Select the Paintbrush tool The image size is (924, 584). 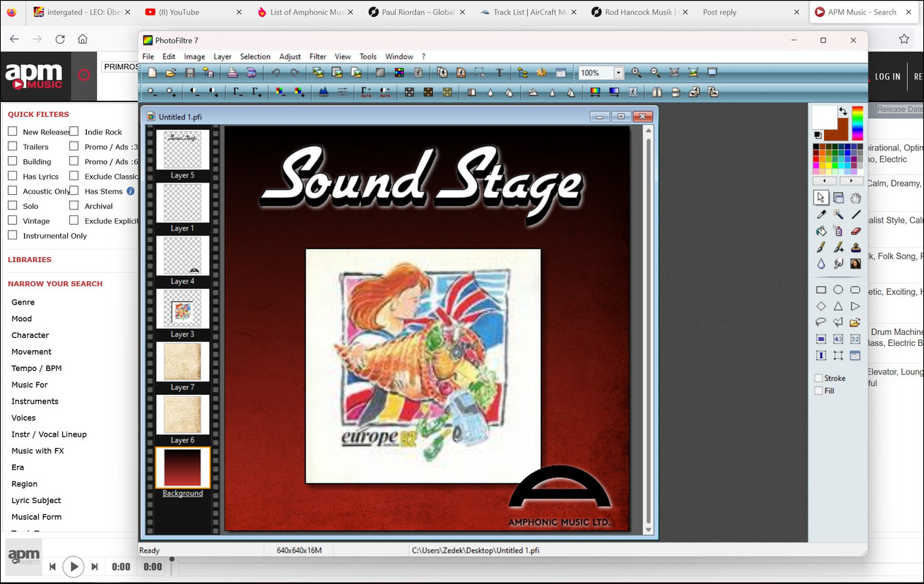click(821, 247)
